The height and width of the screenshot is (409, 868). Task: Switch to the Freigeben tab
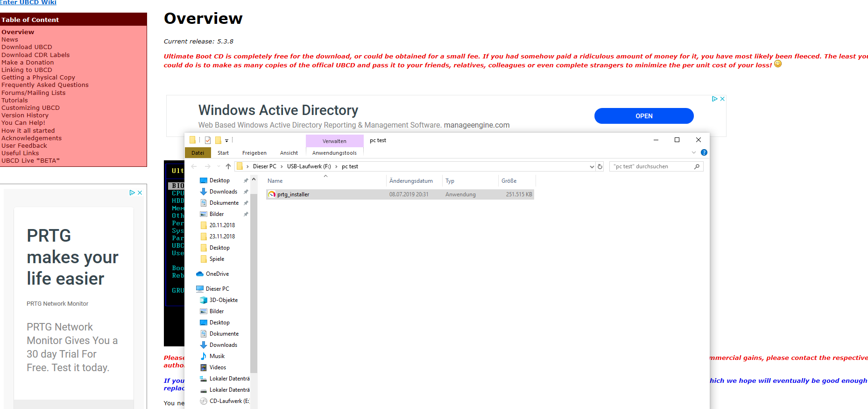coord(254,153)
